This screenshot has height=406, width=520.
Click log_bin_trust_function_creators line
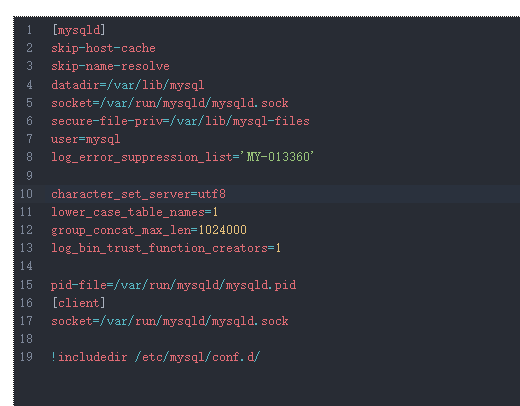coord(166,248)
